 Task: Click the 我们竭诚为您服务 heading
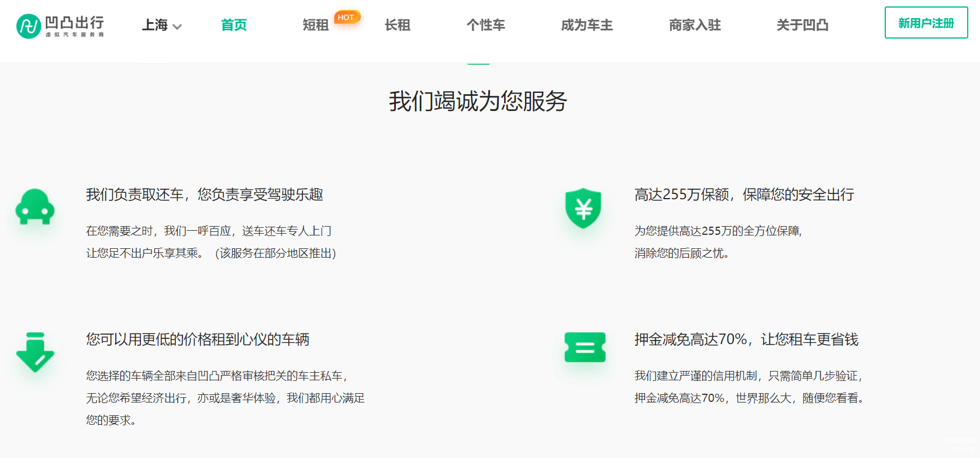coord(478,101)
